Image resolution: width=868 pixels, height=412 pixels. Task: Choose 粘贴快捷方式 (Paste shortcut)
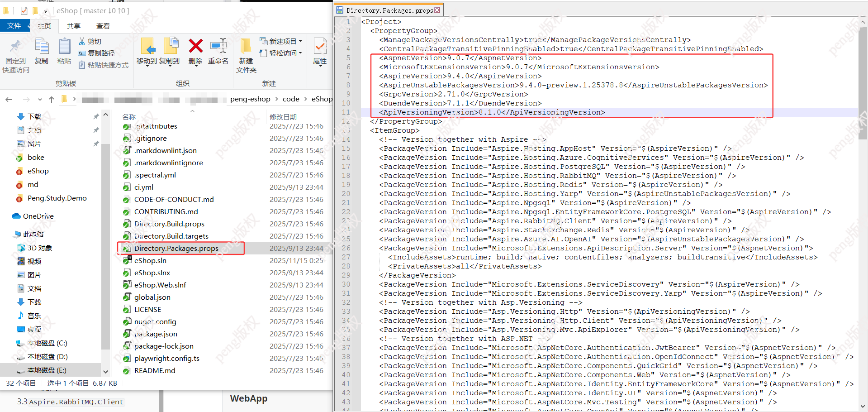104,65
